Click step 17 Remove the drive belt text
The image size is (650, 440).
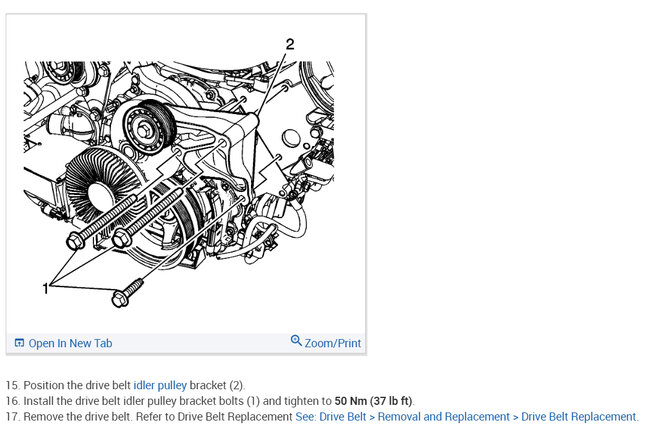click(322, 417)
